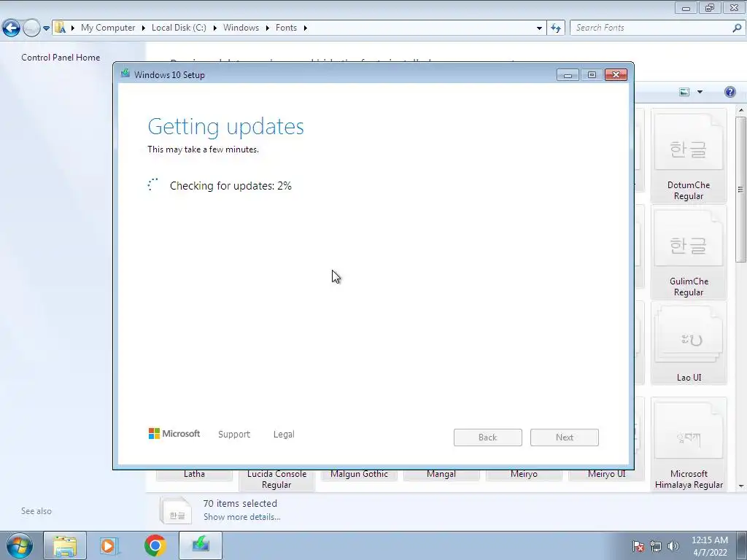The height and width of the screenshot is (560, 747).
Task: Open the Legal link in Setup
Action: point(284,435)
